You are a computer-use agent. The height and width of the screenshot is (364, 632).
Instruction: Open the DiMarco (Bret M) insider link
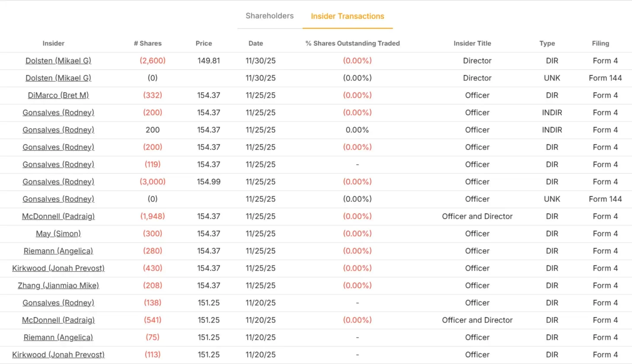pyautogui.click(x=58, y=96)
